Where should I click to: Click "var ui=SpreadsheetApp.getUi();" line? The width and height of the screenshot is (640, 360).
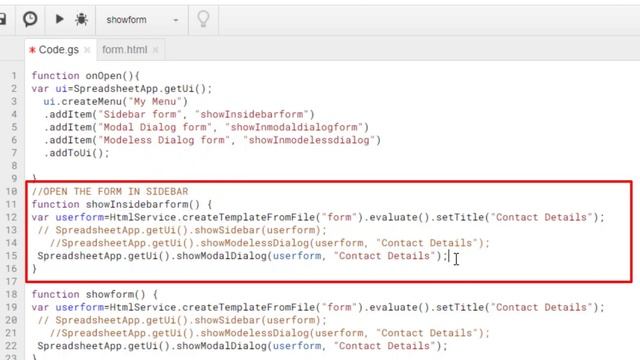coord(122,89)
